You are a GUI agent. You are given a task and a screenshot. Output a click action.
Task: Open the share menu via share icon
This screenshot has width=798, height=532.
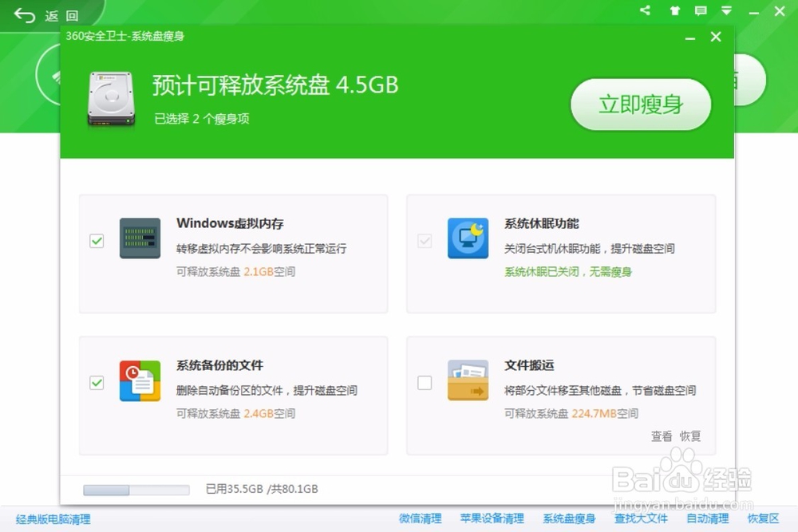(x=645, y=11)
